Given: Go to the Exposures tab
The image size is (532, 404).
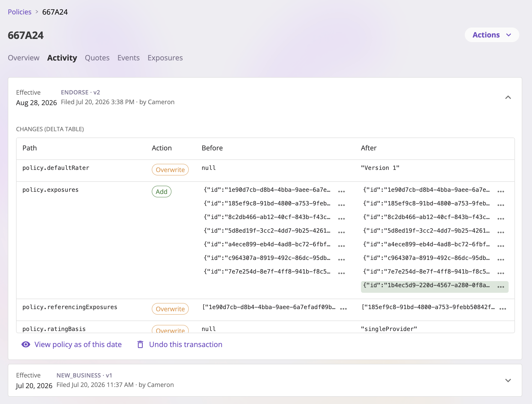Looking at the screenshot, I should point(165,58).
